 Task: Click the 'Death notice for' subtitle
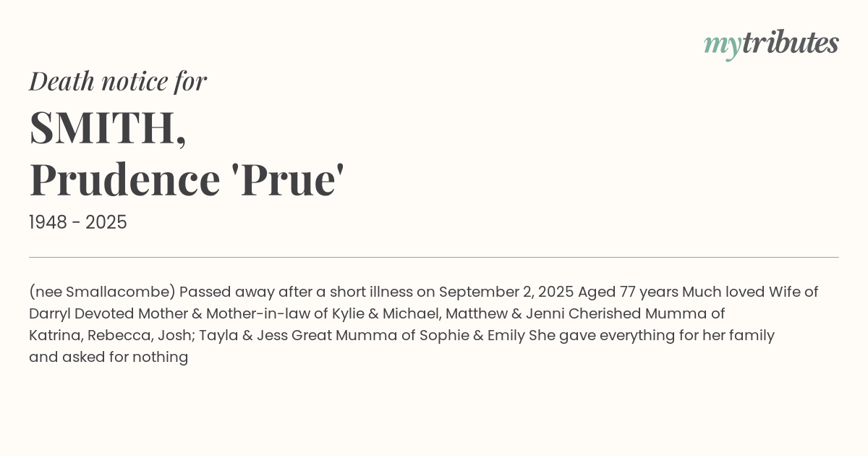118,81
